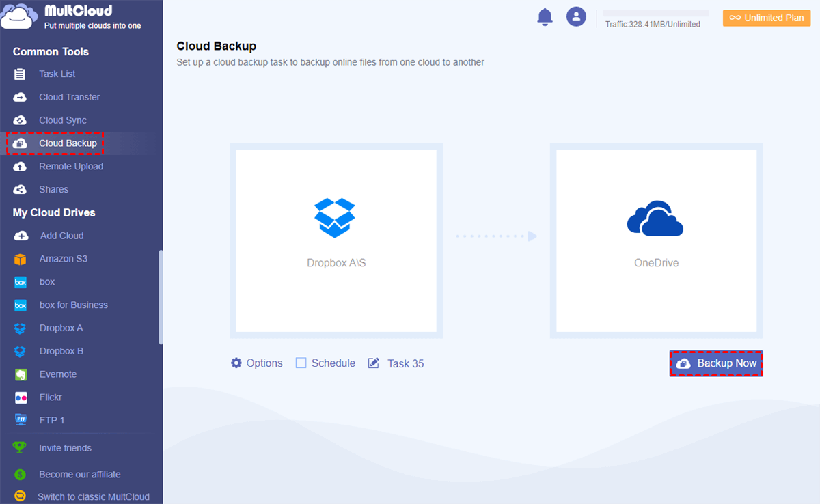Image resolution: width=820 pixels, height=504 pixels.
Task: Click the Add Cloud link
Action: [x=61, y=236]
